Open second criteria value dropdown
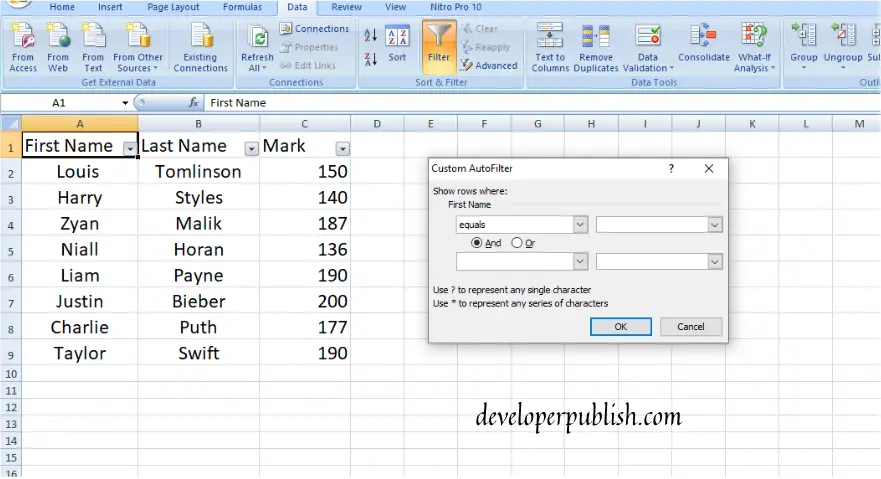This screenshot has height=479, width=881. (715, 262)
